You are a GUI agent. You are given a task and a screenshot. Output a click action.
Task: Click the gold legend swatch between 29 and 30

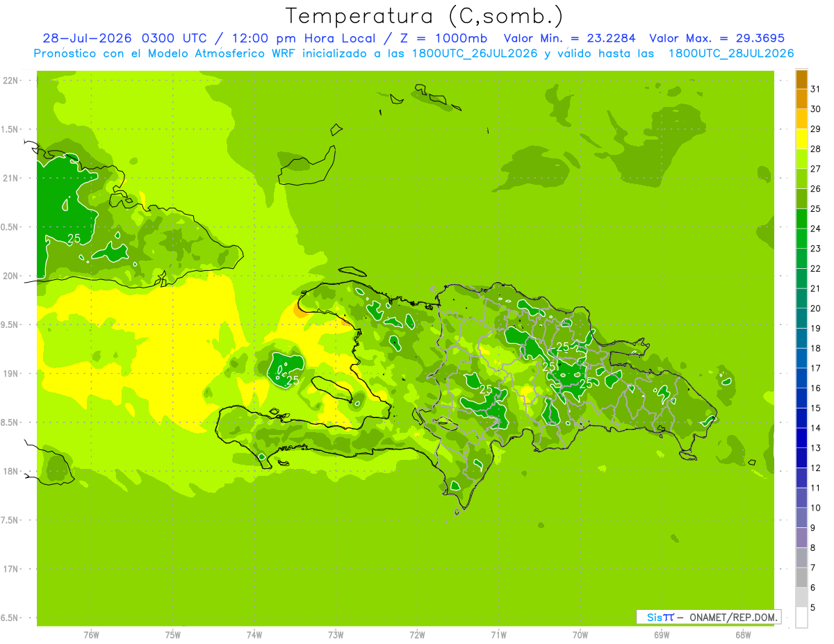[x=801, y=119]
